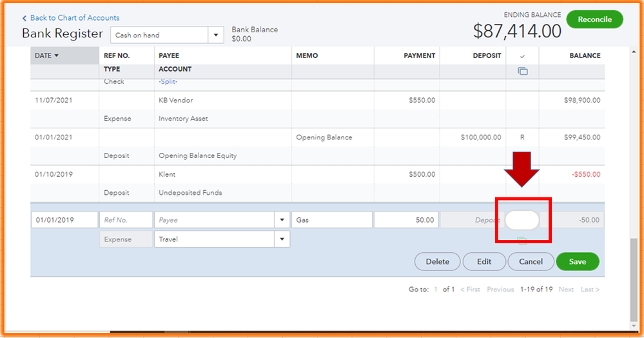
Task: Click the Last pagination link
Action: (590, 290)
